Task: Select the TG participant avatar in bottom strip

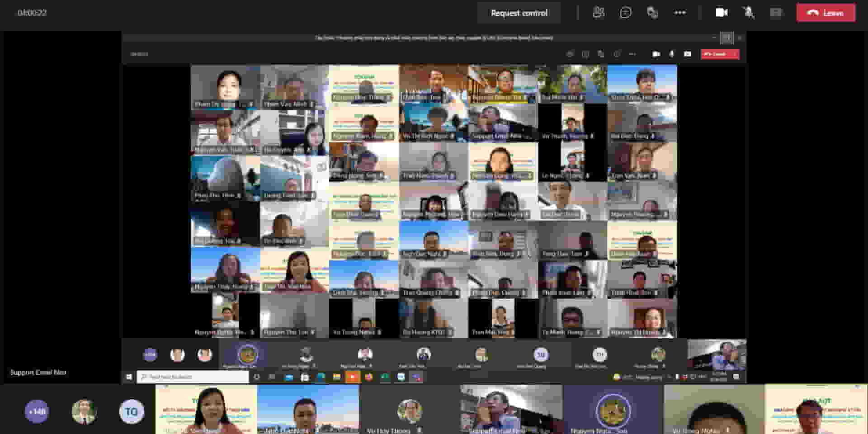Action: coord(131,411)
